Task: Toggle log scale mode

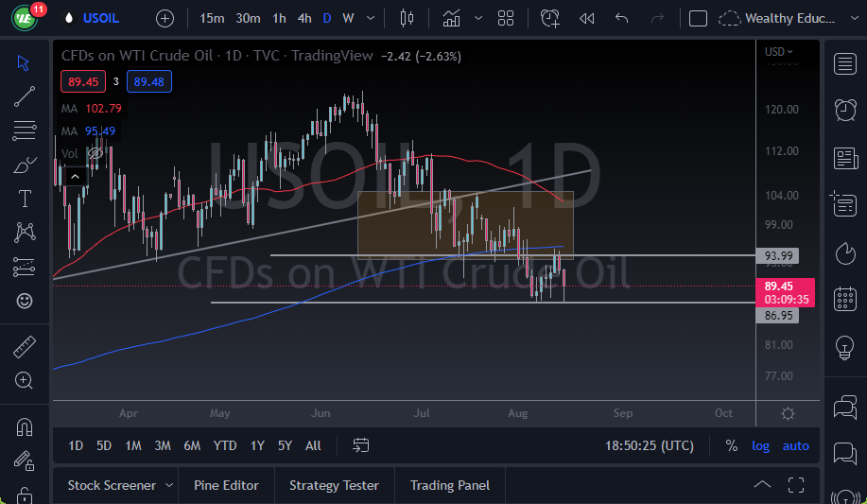Action: click(x=760, y=446)
